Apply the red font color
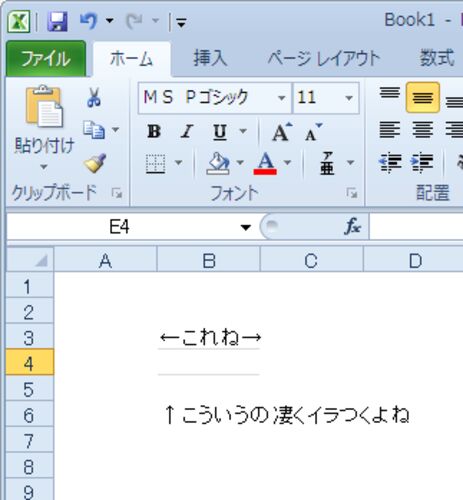This screenshot has height=500, width=463. click(265, 163)
